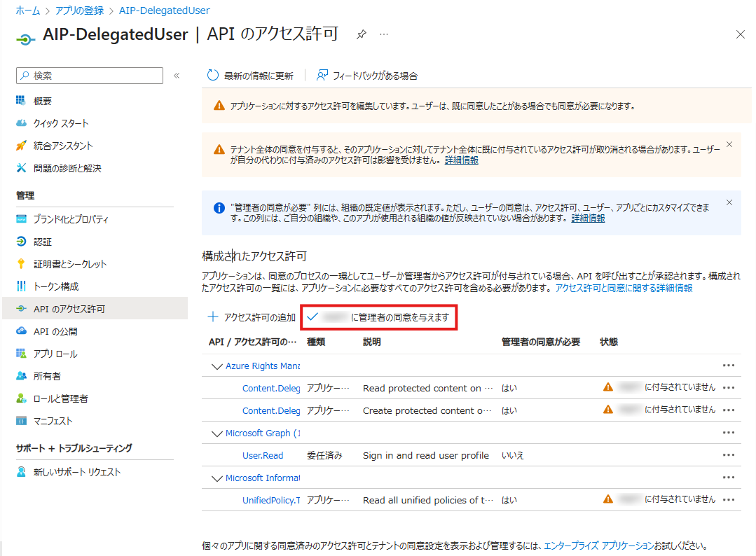Click the warning icon on UnifiedPolicy row
Image resolution: width=756 pixels, height=556 pixels.
point(608,499)
